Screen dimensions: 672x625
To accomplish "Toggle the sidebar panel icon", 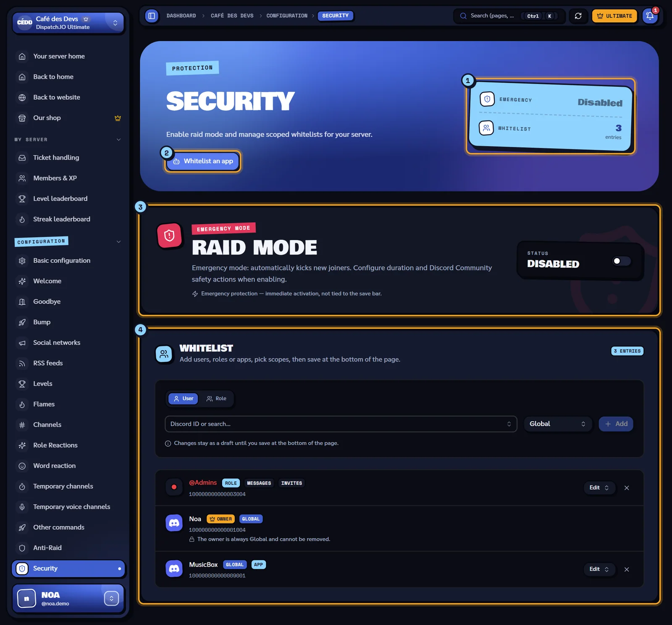I will tap(152, 16).
